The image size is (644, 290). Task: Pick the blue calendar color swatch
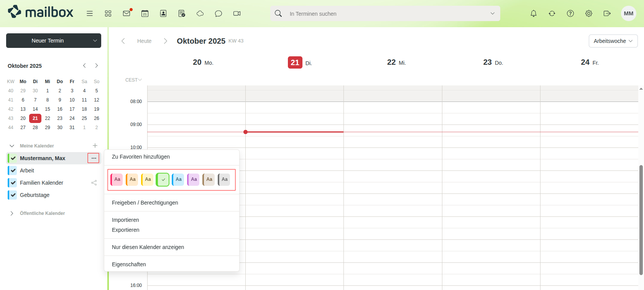coord(178,179)
